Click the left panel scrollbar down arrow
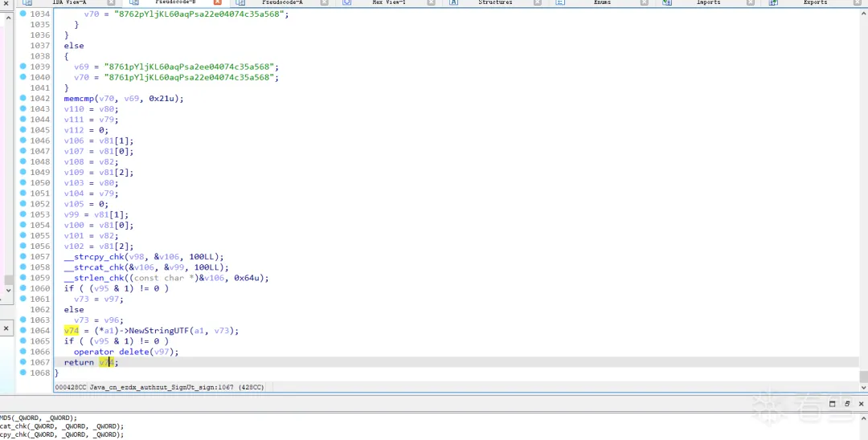The width and height of the screenshot is (868, 440). coord(8,290)
